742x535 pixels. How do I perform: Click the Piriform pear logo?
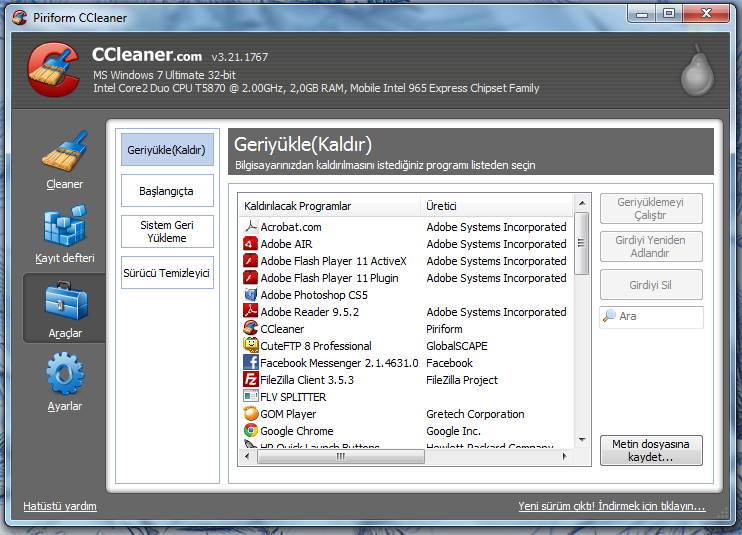[x=697, y=70]
